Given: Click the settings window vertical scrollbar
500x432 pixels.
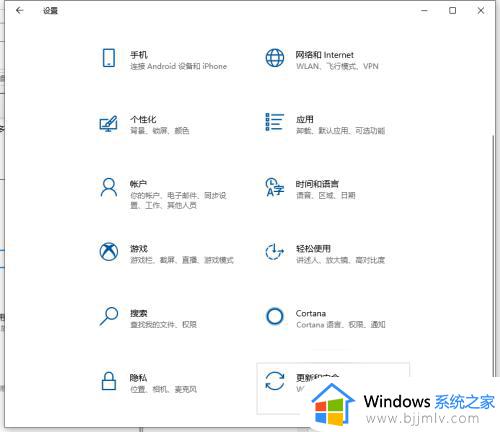Looking at the screenshot, I should point(493,255).
